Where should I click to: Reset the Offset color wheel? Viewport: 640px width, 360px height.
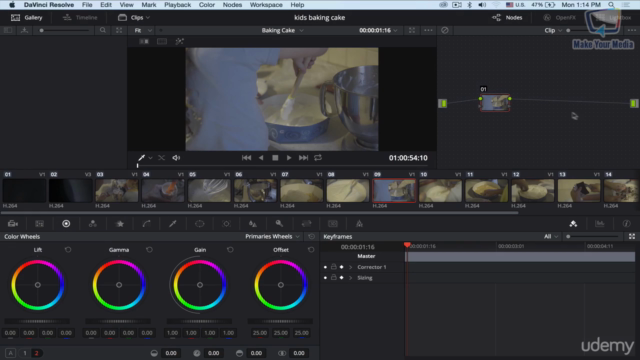coord(311,249)
